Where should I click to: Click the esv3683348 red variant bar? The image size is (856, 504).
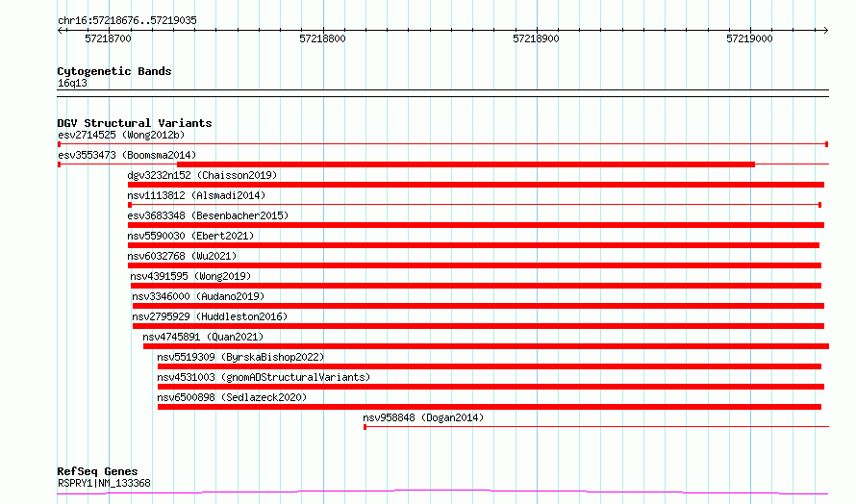(476, 225)
